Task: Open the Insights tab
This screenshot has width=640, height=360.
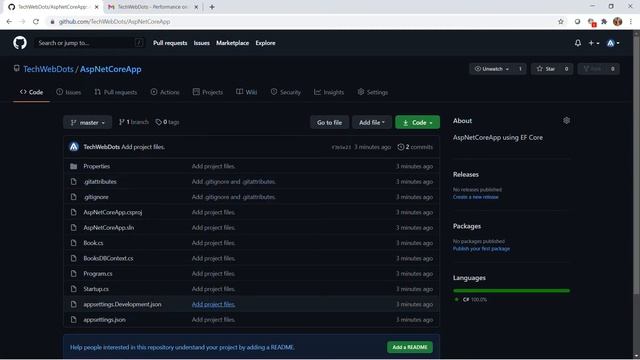Action: point(329,92)
